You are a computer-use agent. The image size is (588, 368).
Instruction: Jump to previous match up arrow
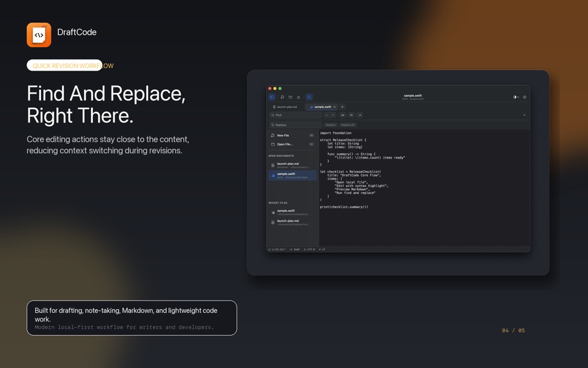click(327, 115)
